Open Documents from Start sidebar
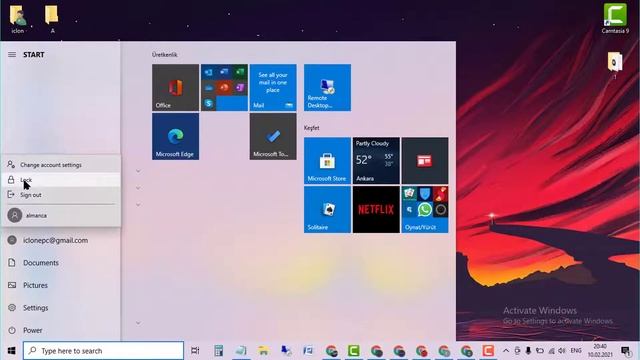The width and height of the screenshot is (640, 360). pyautogui.click(x=60, y=263)
